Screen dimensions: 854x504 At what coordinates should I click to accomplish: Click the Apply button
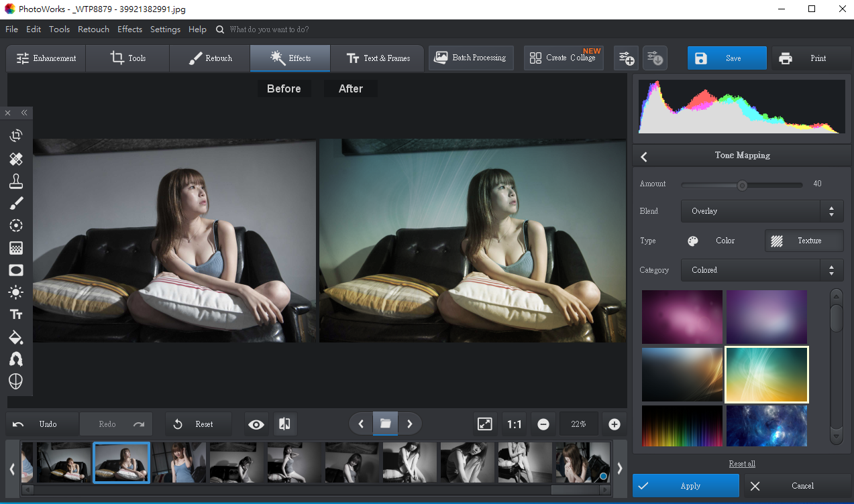click(685, 486)
